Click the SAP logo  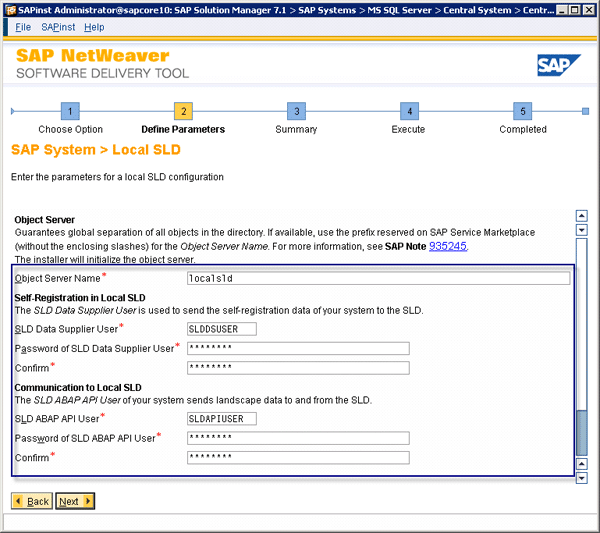click(x=554, y=66)
